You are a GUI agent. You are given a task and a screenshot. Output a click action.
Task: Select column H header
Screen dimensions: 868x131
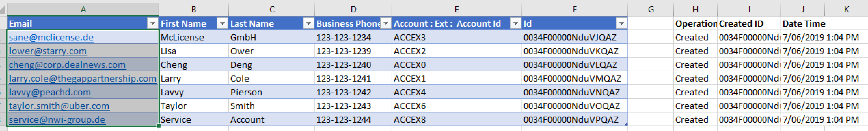click(695, 9)
